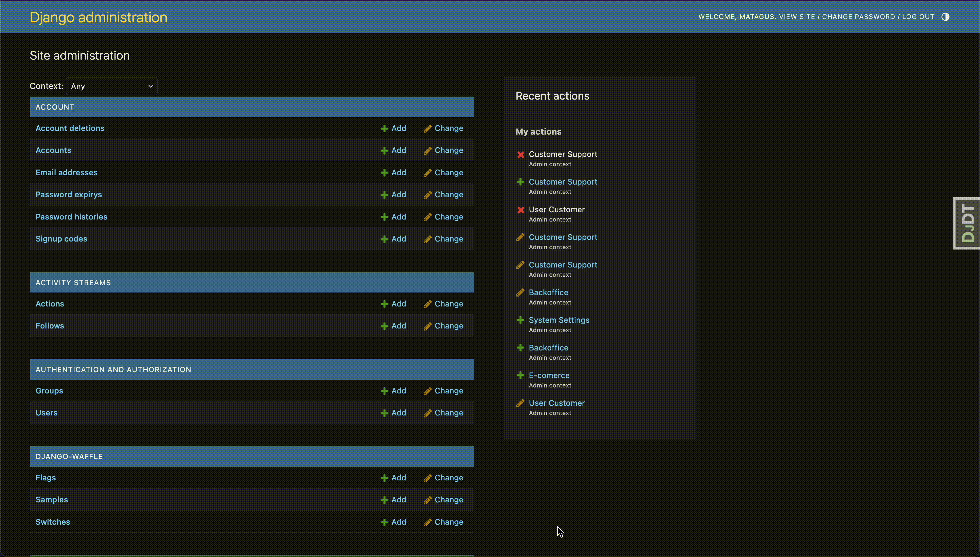Click the green Add icon next to Account deletions
Screen dimensions: 980x557
pyautogui.click(x=384, y=128)
